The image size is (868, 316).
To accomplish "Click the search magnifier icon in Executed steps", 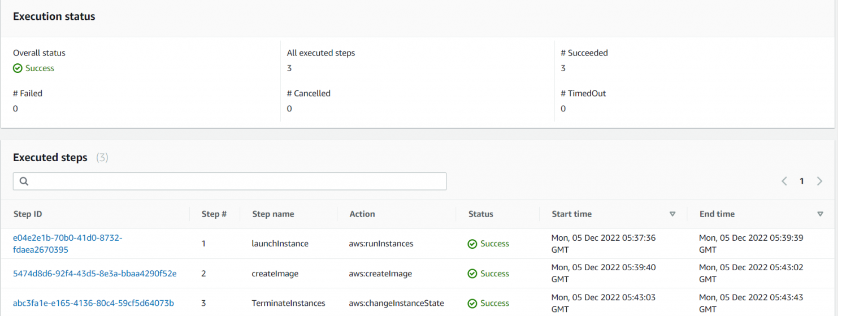I will coord(24,181).
